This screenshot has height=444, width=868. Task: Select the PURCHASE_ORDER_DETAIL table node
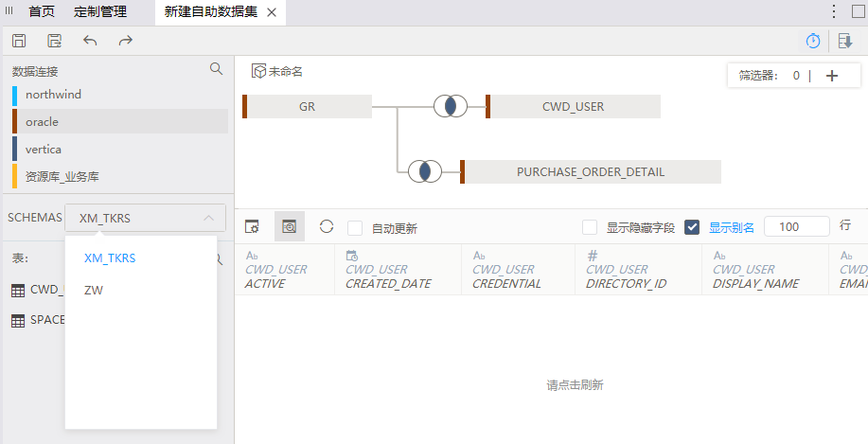pos(590,171)
